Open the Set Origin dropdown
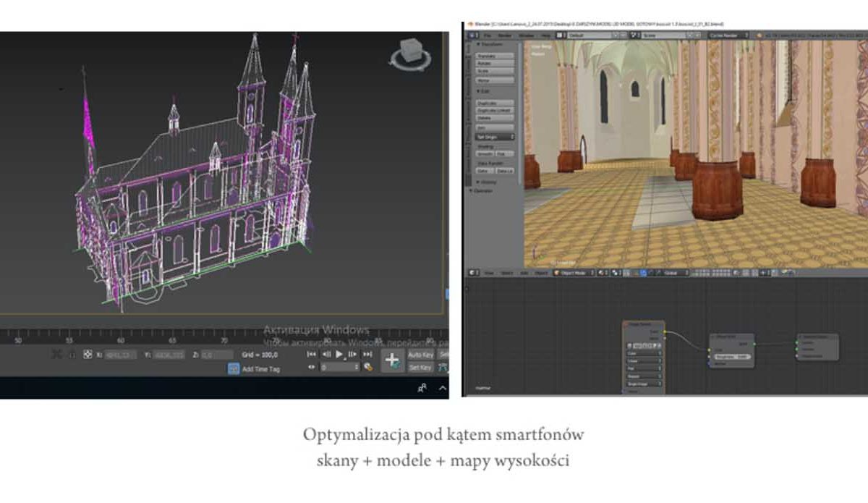The image size is (868, 503). [x=495, y=136]
